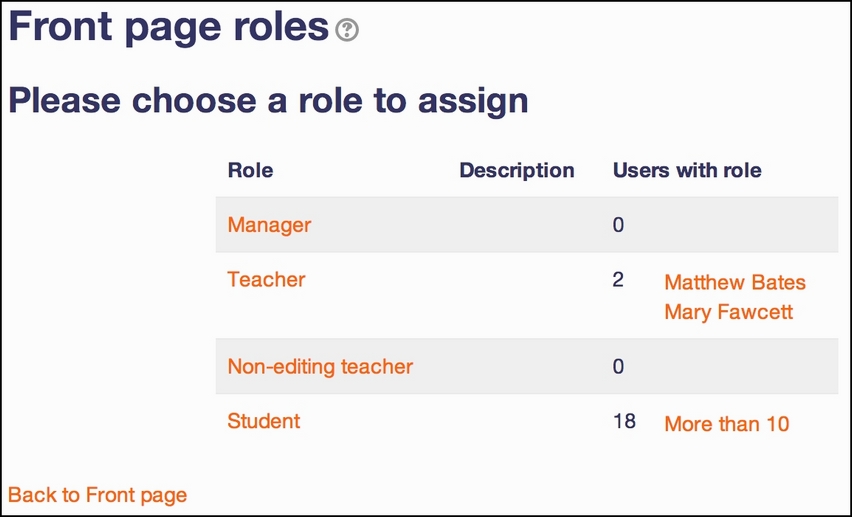852x517 pixels.
Task: Click the Non-editing teacher user count 0
Action: [618, 366]
